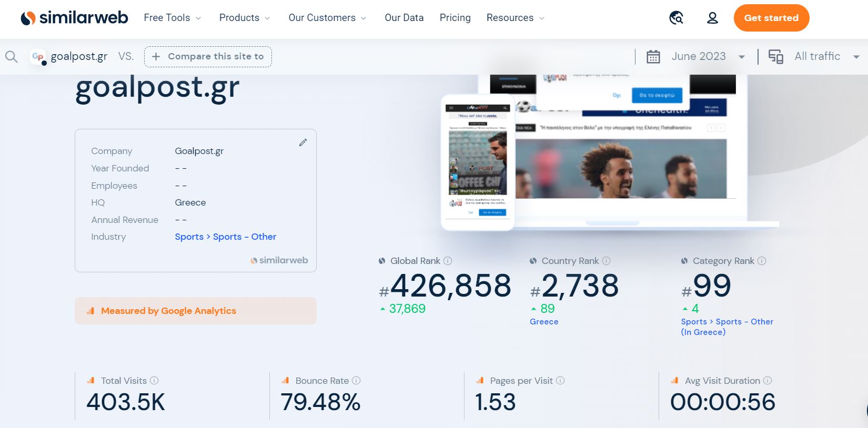Screen dimensions: 868x428
Task: Click the Bounce Rate value 79.48%
Action: [320, 402]
